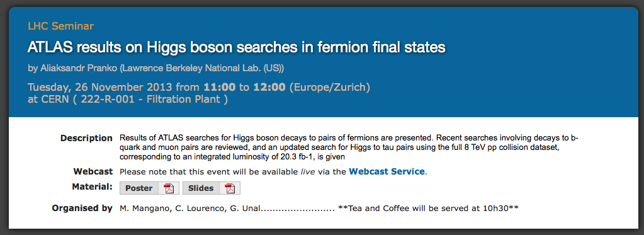The image size is (644, 235).
Task: Open the Slides PDF icon
Action: (x=230, y=188)
